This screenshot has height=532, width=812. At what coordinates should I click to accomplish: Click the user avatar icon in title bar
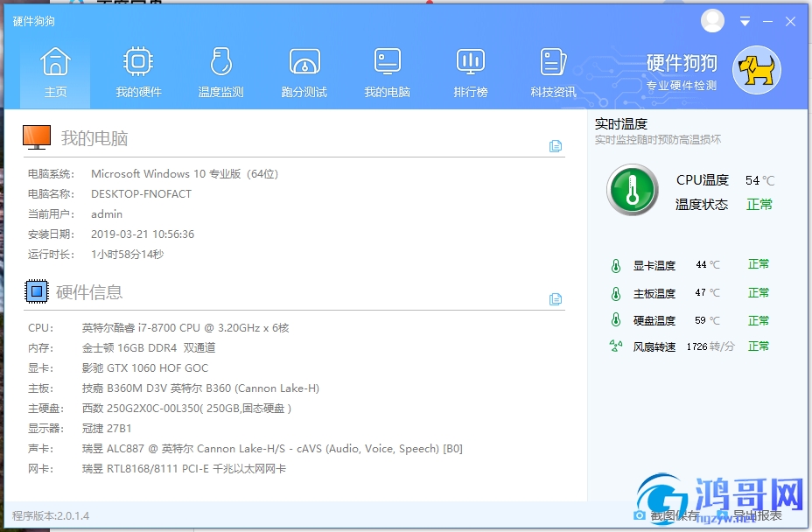tap(712, 21)
